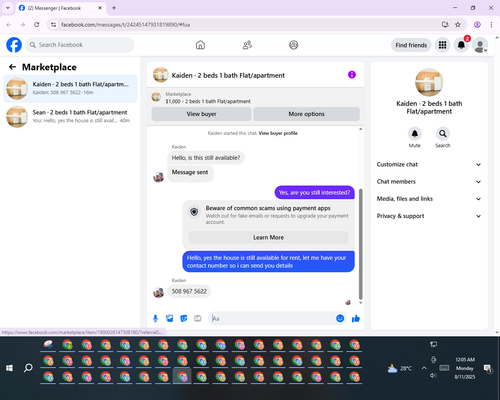The height and width of the screenshot is (400, 500).
Task: Click the chat scroll down arrow
Action: [x=360, y=303]
